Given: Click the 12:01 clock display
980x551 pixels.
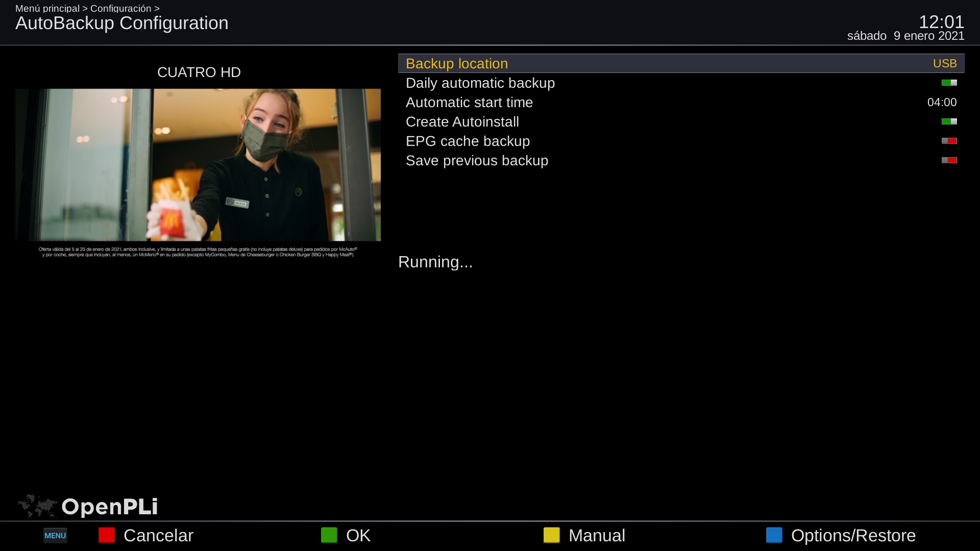Looking at the screenshot, I should (x=941, y=22).
